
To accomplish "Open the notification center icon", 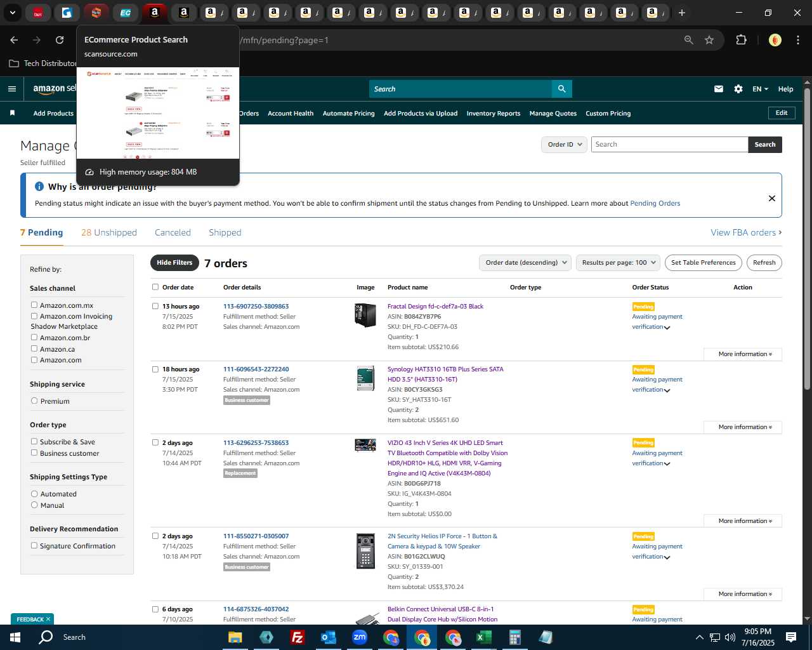I will click(791, 637).
